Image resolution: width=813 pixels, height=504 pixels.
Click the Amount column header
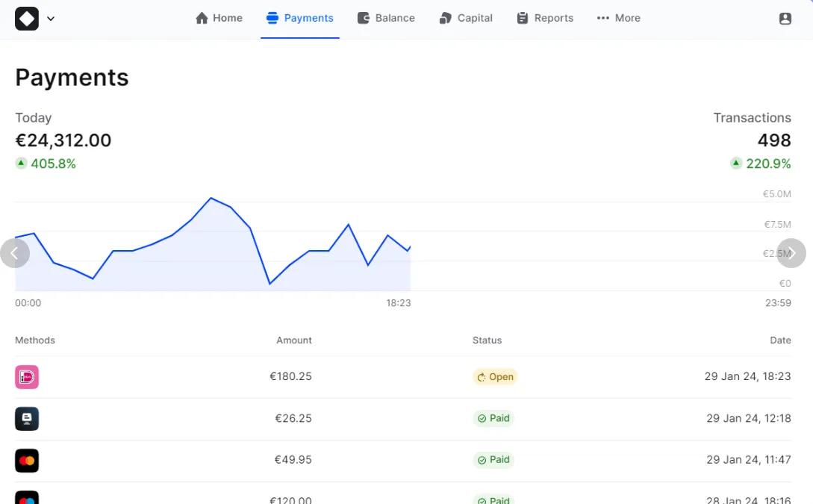tap(294, 340)
